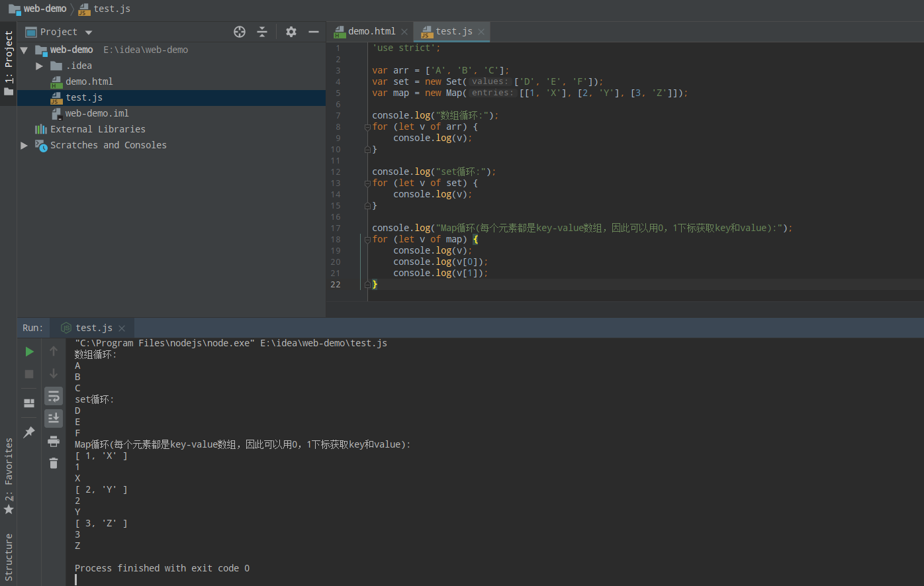Viewport: 924px width, 586px height.
Task: Select demo.html in project tree
Action: point(89,81)
